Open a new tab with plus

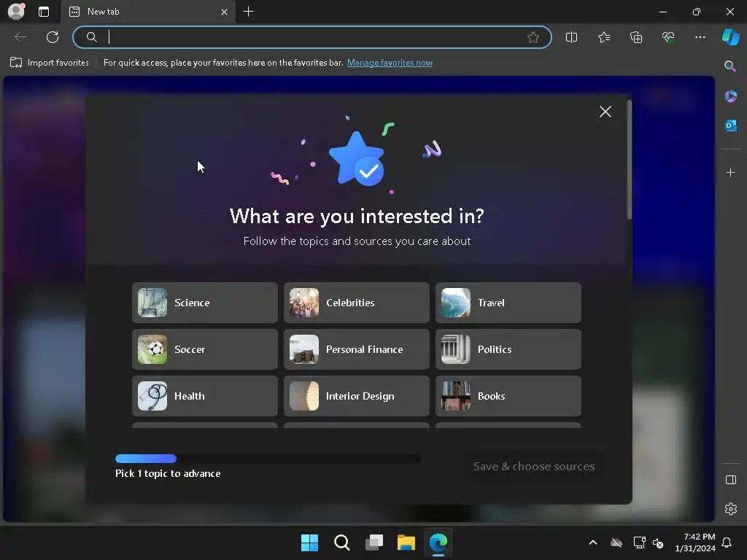[248, 12]
